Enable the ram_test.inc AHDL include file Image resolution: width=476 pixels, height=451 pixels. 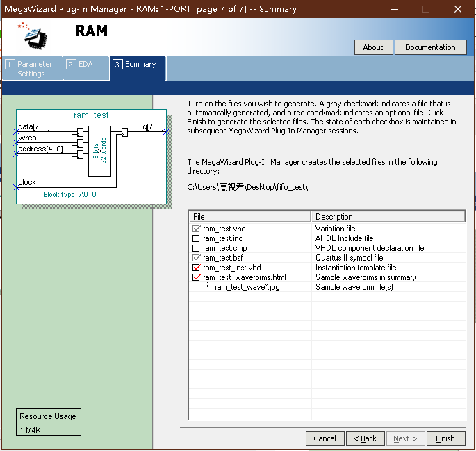pos(197,238)
